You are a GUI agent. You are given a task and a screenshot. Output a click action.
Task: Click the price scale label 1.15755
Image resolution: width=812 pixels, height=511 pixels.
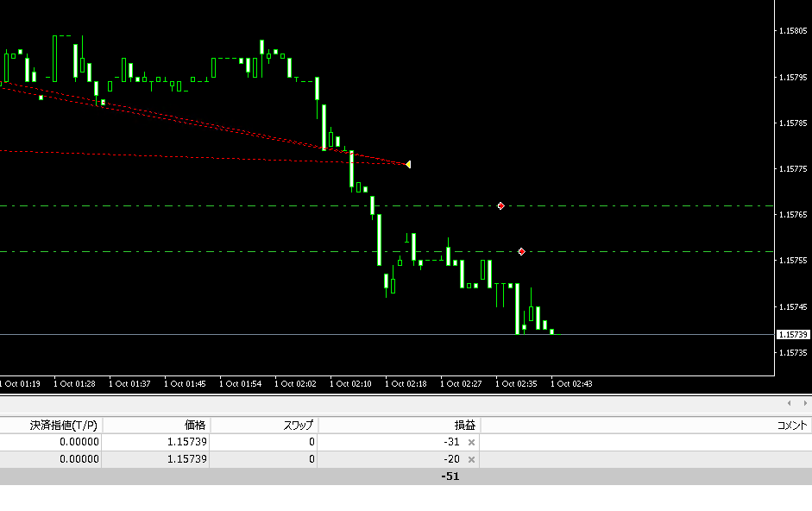click(793, 261)
